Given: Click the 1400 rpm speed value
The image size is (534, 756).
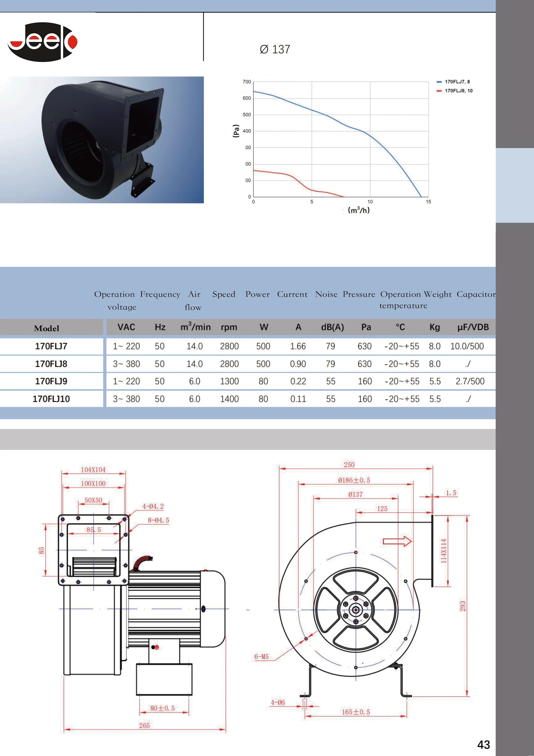Looking at the screenshot, I should coord(230,399).
